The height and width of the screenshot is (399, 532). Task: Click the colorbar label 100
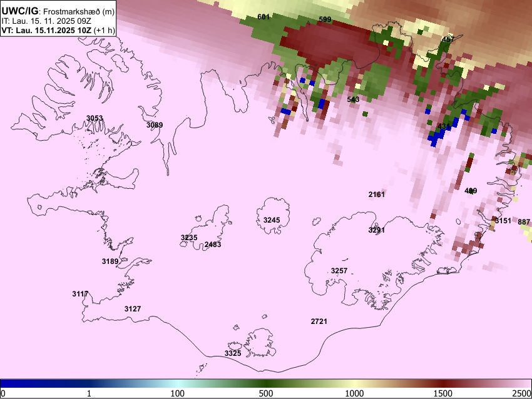pos(177,393)
